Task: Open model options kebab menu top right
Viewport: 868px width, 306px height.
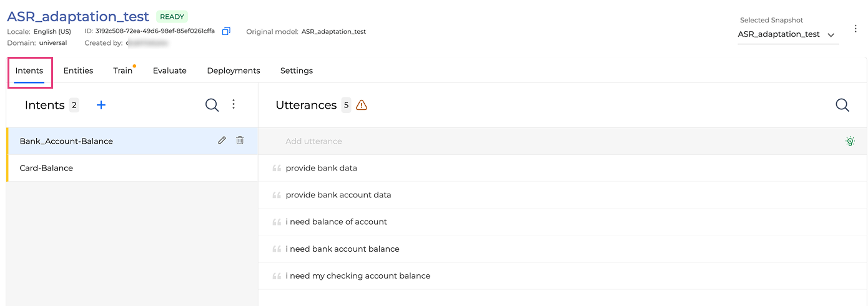Action: [x=856, y=29]
